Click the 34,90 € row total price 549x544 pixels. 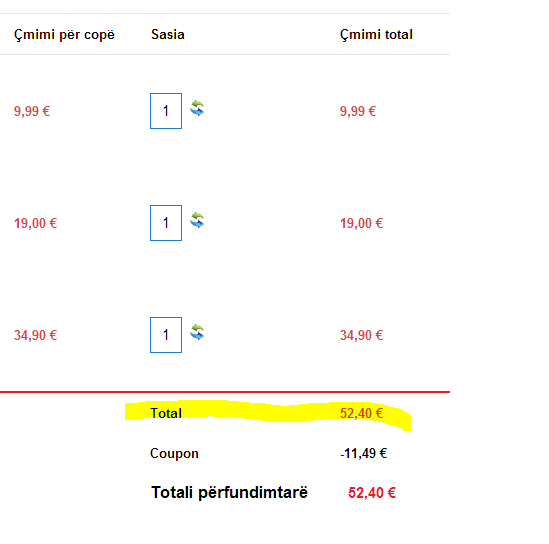click(x=361, y=335)
